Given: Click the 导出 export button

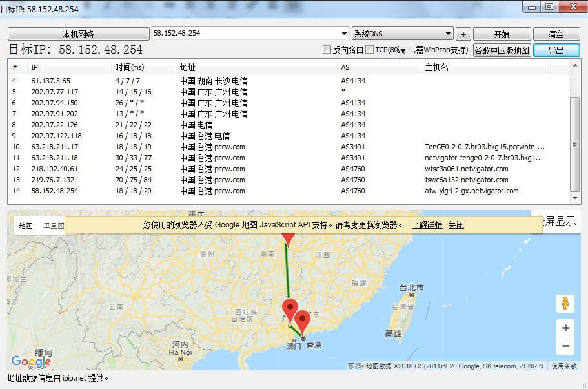Looking at the screenshot, I should click(556, 50).
